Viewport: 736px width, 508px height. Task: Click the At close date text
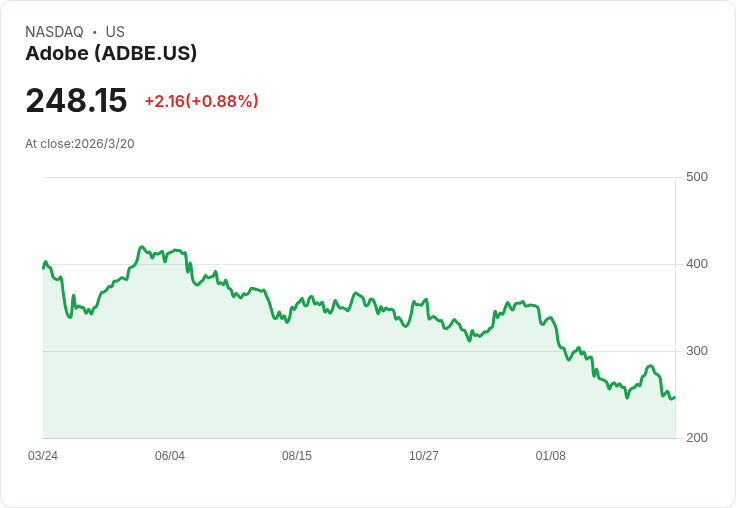click(80, 143)
